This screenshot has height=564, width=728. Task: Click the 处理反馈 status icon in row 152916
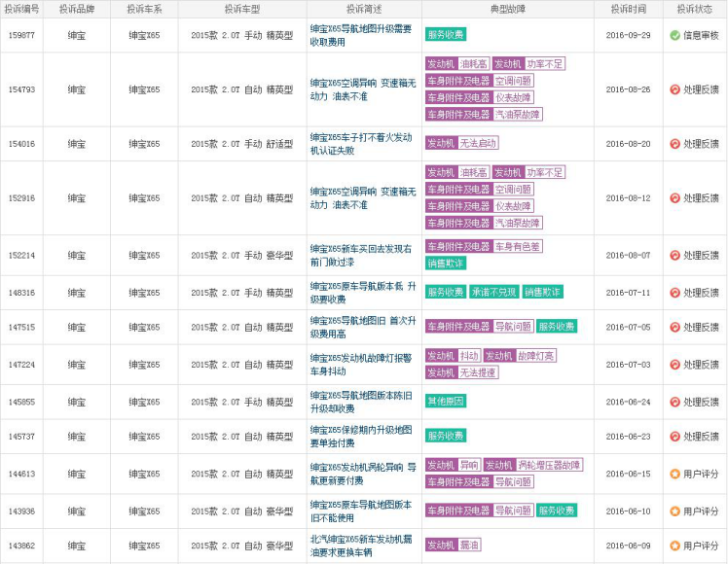675,198
